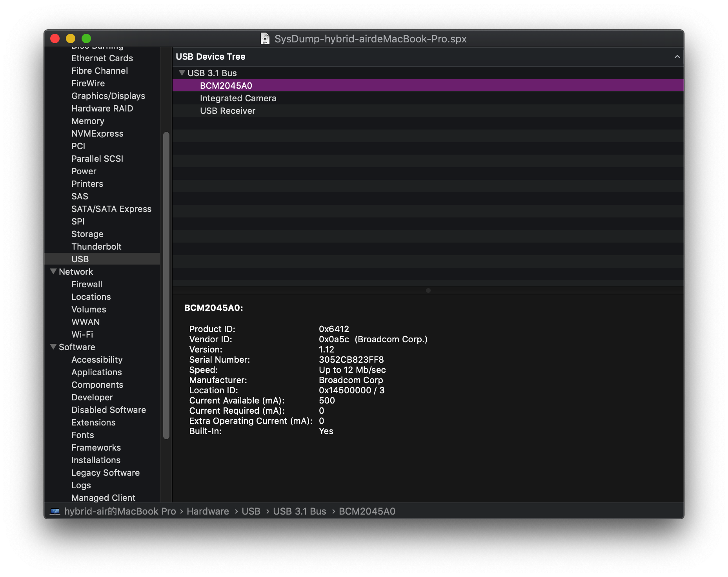
Task: Click Hardware in the bottom path bar
Action: pos(207,511)
